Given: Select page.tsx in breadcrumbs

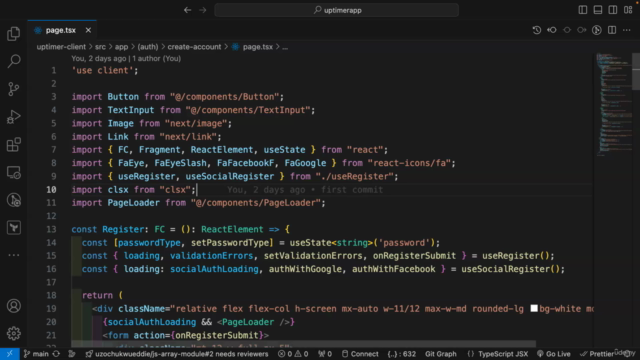Looking at the screenshot, I should (258, 47).
